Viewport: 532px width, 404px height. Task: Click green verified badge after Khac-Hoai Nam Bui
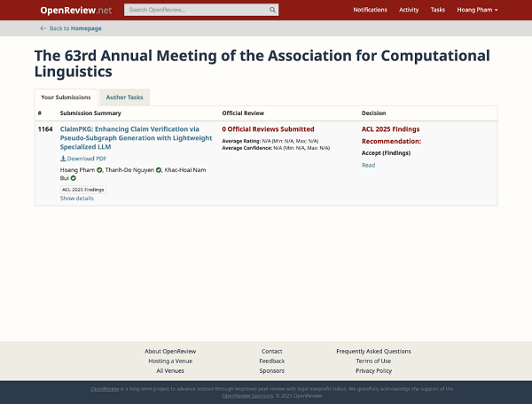[74, 178]
